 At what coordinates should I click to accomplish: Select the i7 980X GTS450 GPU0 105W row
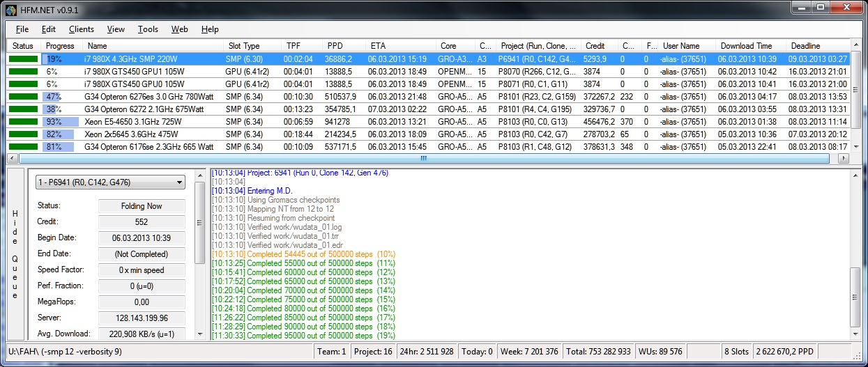(x=428, y=84)
